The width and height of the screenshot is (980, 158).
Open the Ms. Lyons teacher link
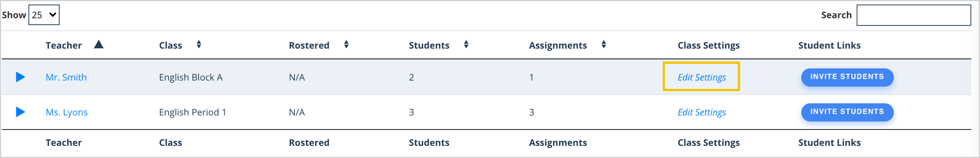[x=66, y=112]
